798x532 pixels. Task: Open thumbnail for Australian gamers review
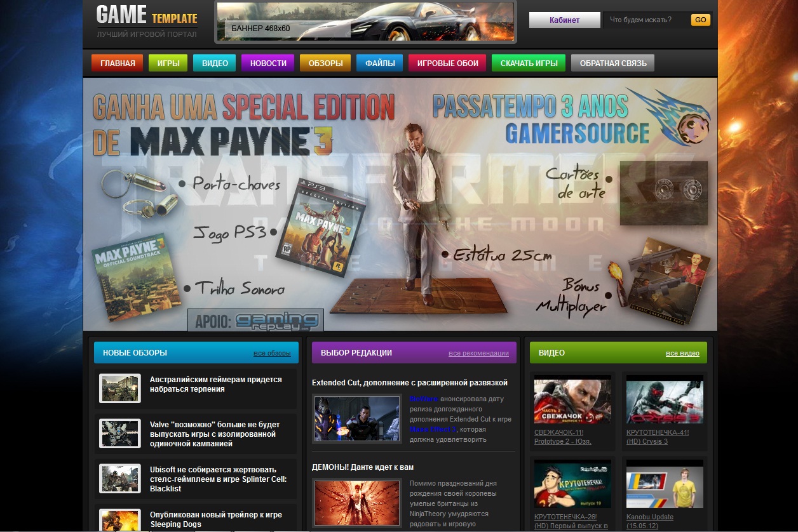(x=120, y=388)
